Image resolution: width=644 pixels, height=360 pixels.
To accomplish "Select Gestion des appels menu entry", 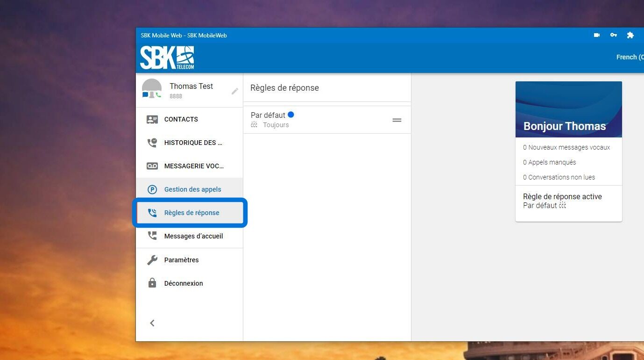I will [x=190, y=189].
